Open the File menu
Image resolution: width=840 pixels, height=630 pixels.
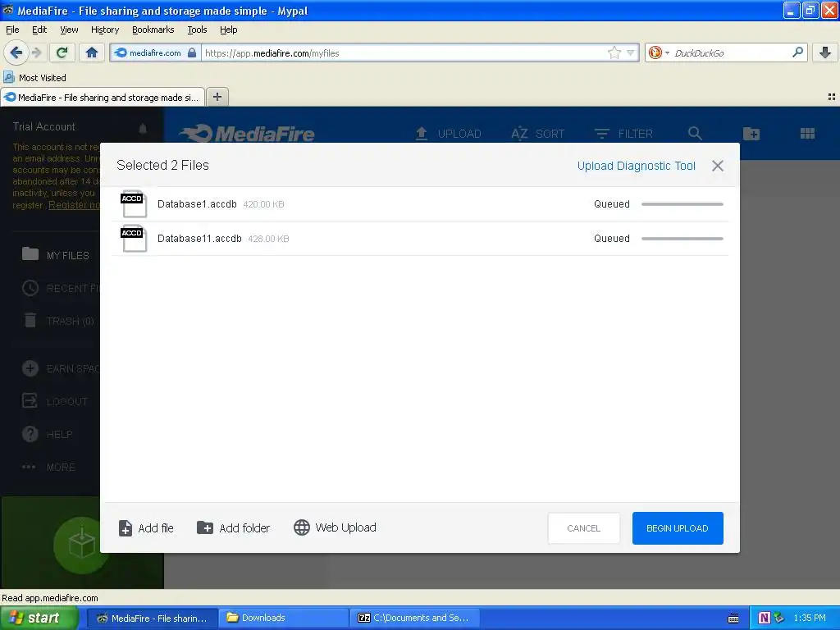(12, 30)
